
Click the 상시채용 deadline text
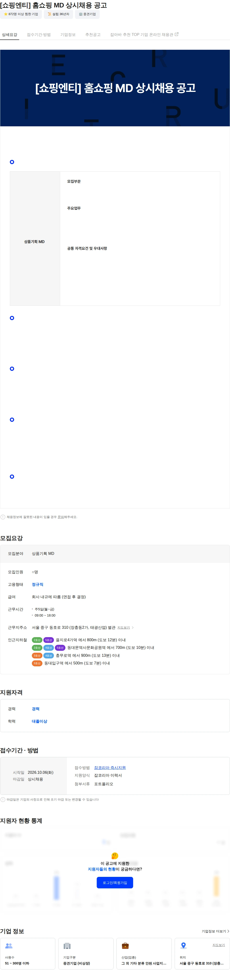[x=35, y=779]
